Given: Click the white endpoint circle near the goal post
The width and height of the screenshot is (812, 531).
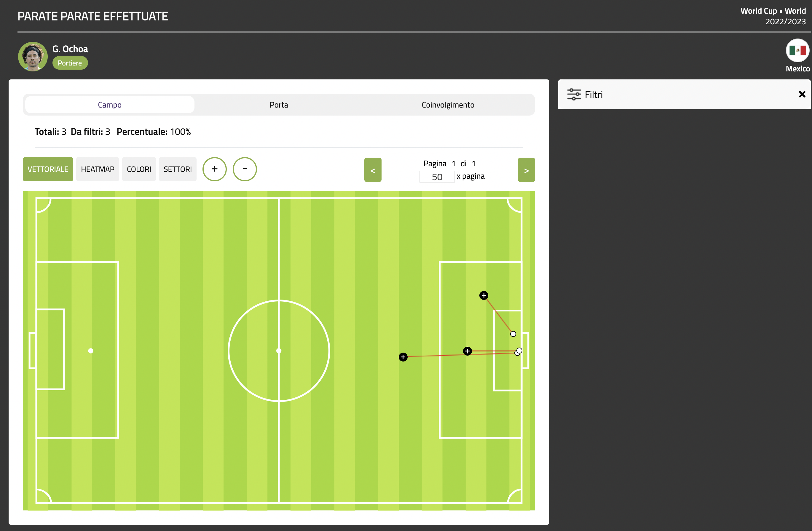Looking at the screenshot, I should (513, 334).
